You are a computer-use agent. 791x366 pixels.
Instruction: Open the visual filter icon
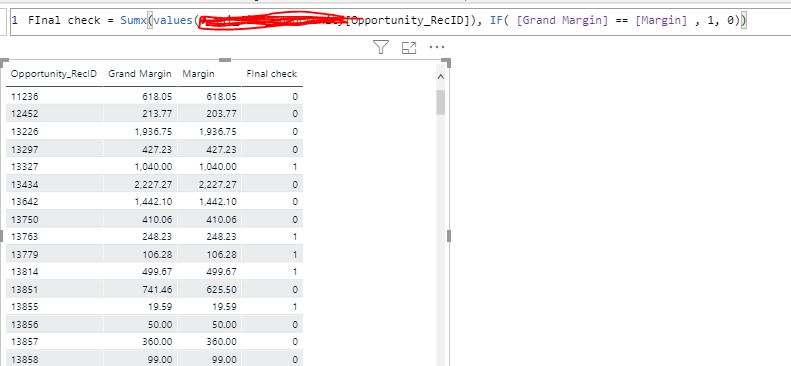381,47
